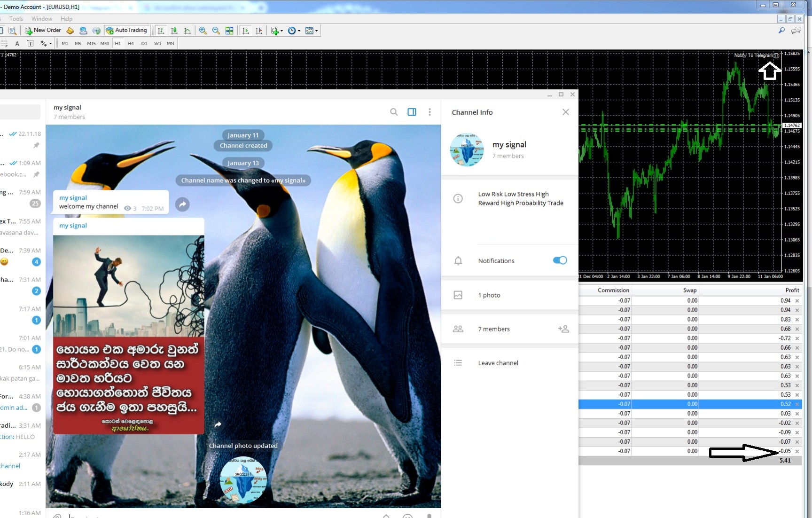Screen dimensions: 812x518
Task: Open the chart templates dropdown
Action: pos(312,31)
